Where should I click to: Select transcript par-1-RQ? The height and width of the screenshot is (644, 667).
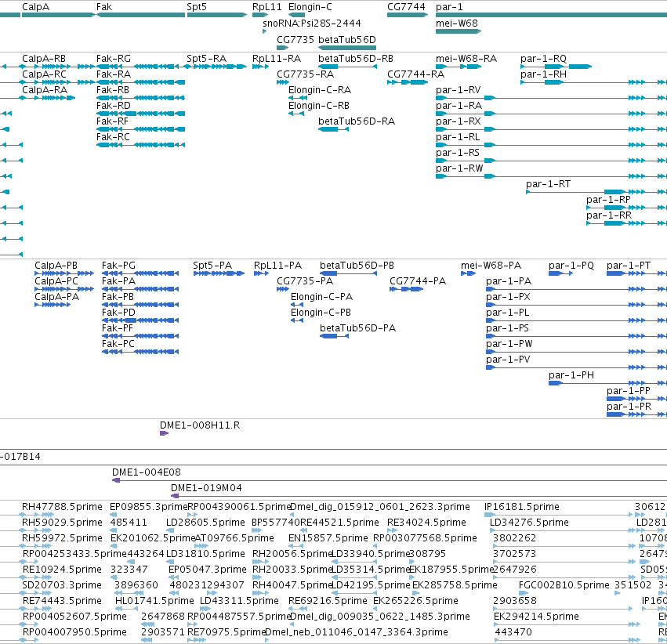coord(556,67)
